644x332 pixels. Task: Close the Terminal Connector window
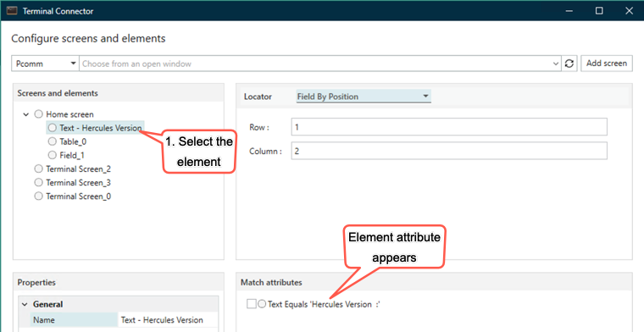(629, 11)
